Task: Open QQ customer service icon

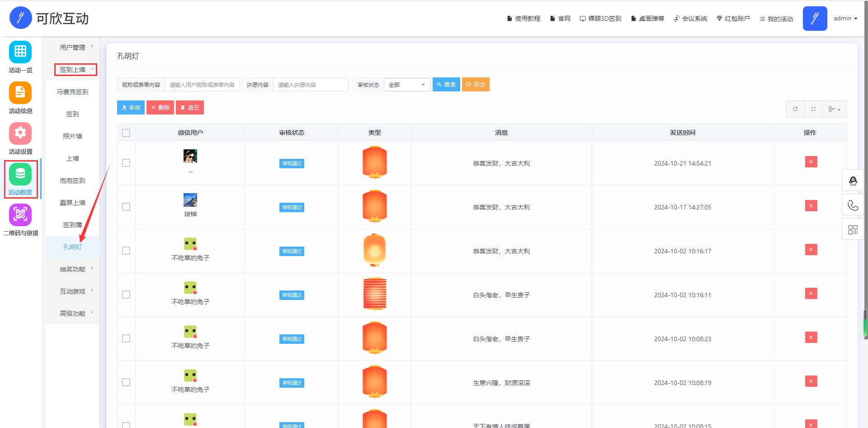Action: pos(853,181)
